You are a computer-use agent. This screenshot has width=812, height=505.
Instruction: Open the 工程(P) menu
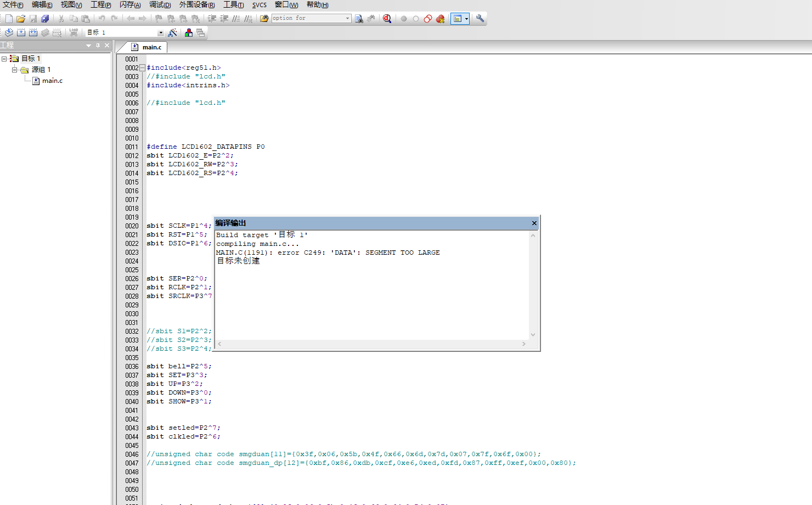101,5
